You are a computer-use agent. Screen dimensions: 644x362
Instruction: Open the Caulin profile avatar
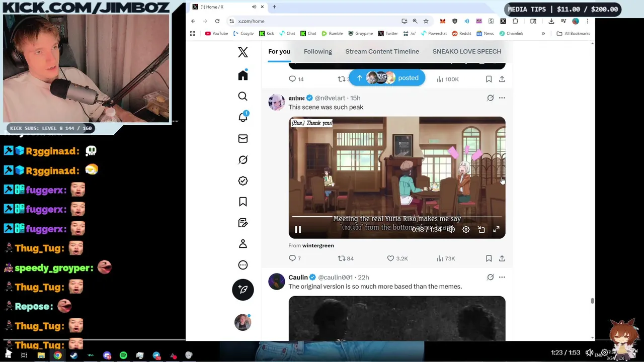point(276,282)
